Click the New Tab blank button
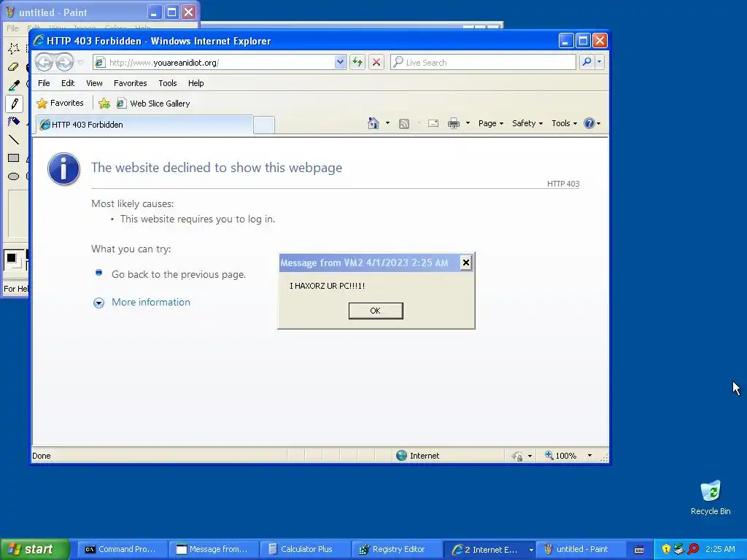 [x=264, y=125]
